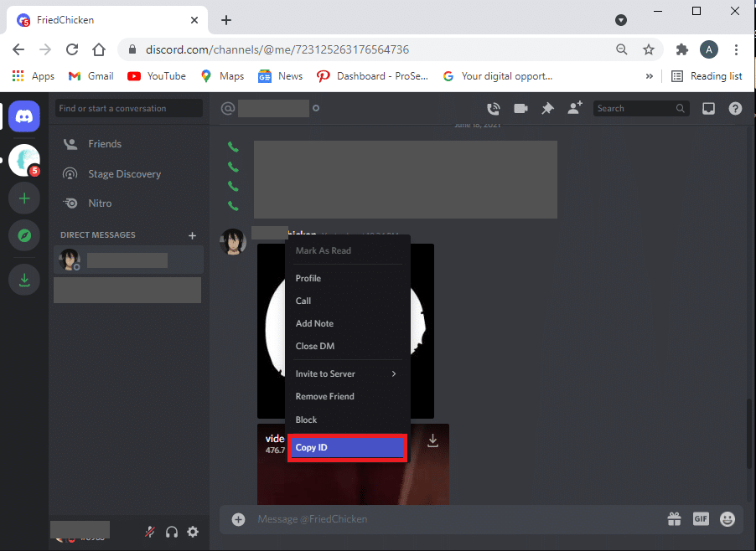The height and width of the screenshot is (551, 756).
Task: Toggle the bookmark star in address bar
Action: point(649,49)
